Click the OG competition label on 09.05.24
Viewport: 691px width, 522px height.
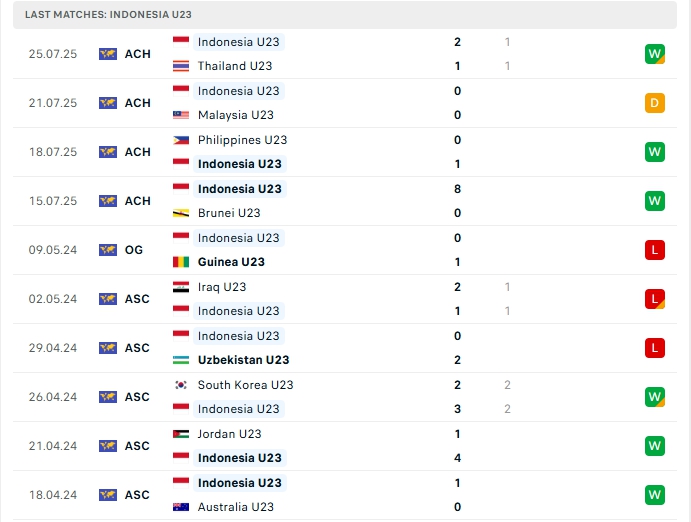click(134, 250)
